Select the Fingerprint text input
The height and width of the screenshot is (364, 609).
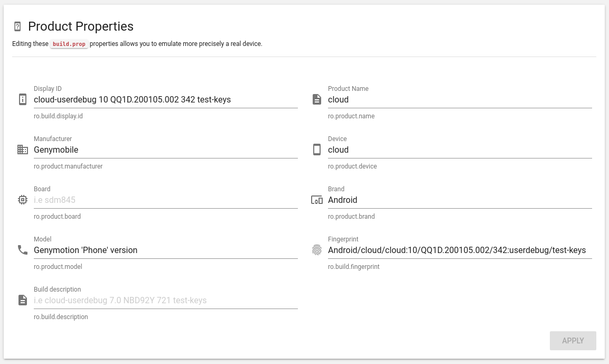[x=460, y=250]
